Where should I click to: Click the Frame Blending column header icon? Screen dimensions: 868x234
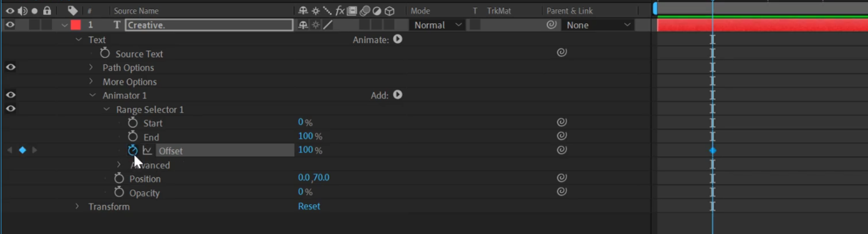[x=352, y=11]
